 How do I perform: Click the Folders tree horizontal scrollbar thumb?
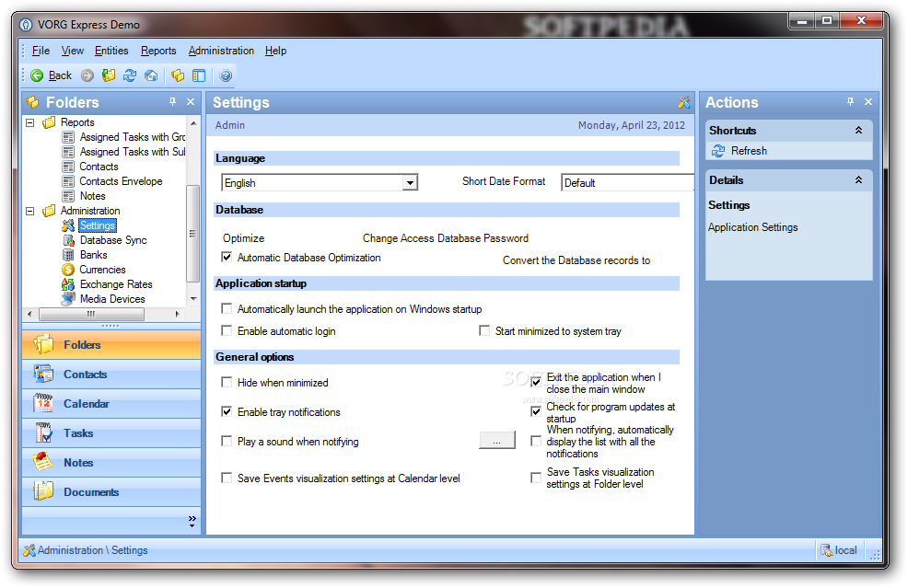pyautogui.click(x=91, y=315)
